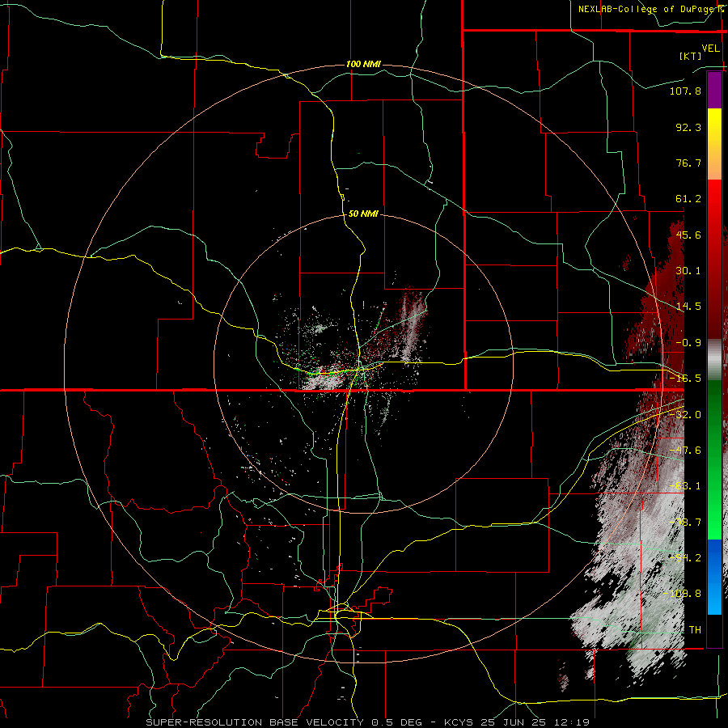Viewport: 728px width, 728px height.
Task: Select the 30.1 velocity scale value
Action: pos(688,271)
